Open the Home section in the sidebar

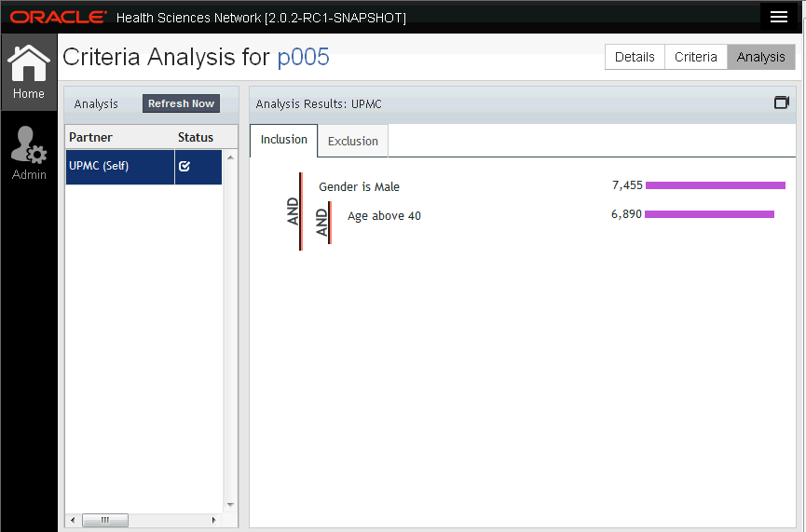(x=29, y=72)
